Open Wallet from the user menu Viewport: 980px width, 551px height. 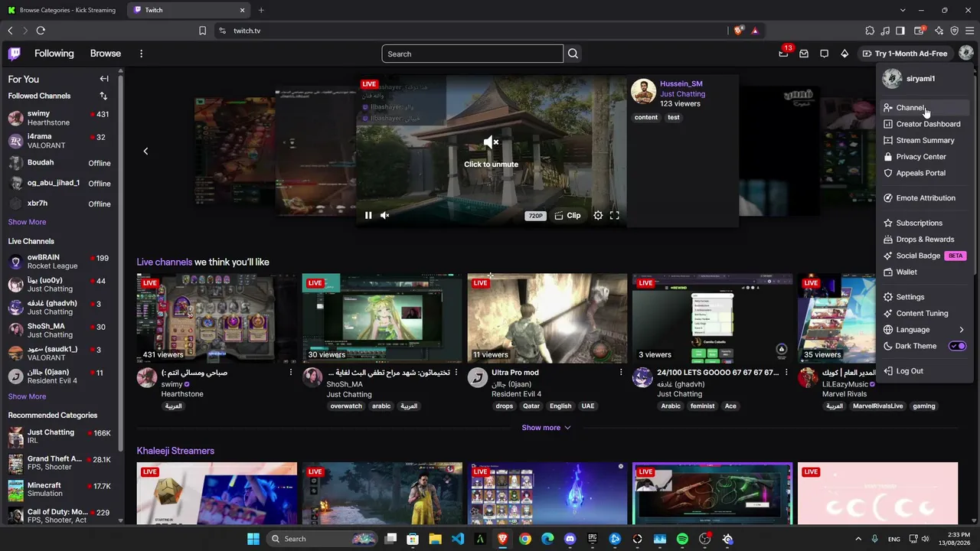pyautogui.click(x=924, y=272)
